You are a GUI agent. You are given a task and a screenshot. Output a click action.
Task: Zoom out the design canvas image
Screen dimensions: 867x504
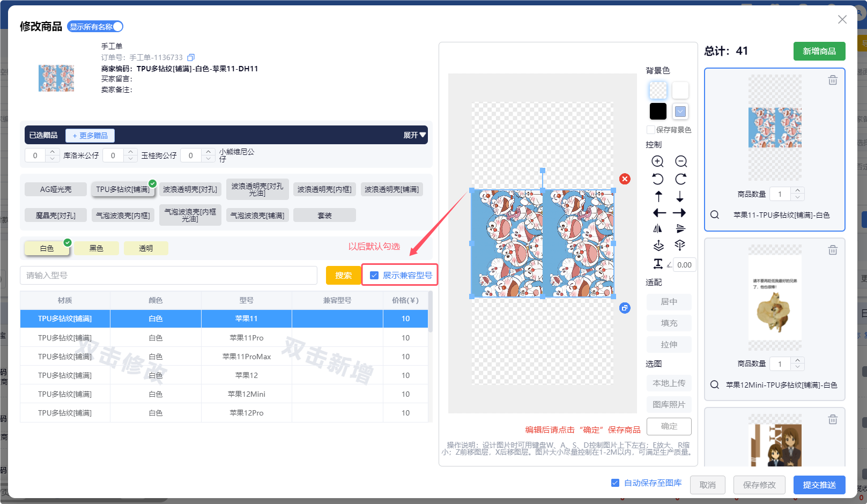[681, 161]
